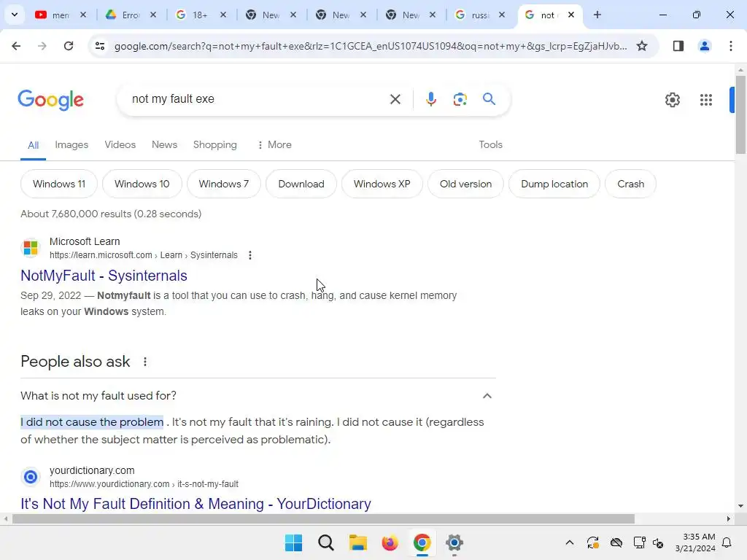
Task: Select the Old version suggestion chip
Action: 465,184
